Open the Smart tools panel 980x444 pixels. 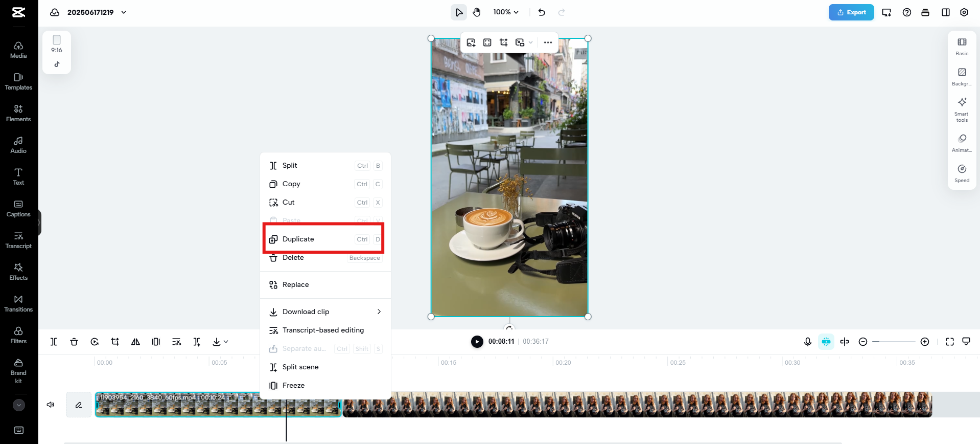coord(962,110)
